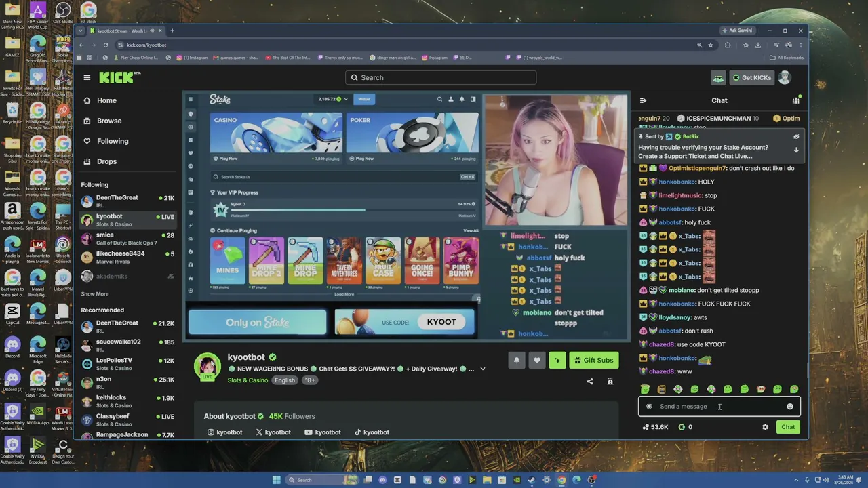This screenshot has width=868, height=488.
Task: Open Windows Start menu
Action: click(x=276, y=480)
